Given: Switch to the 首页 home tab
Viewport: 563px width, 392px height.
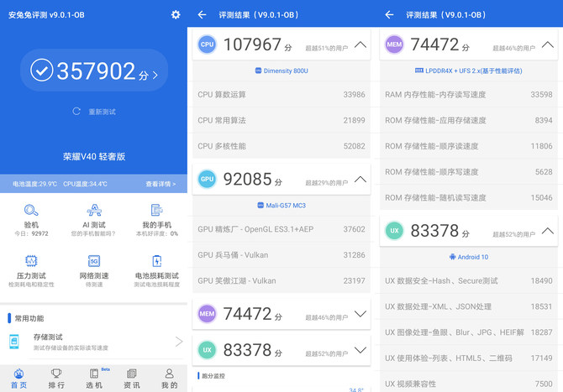Looking at the screenshot, I should tap(18, 379).
